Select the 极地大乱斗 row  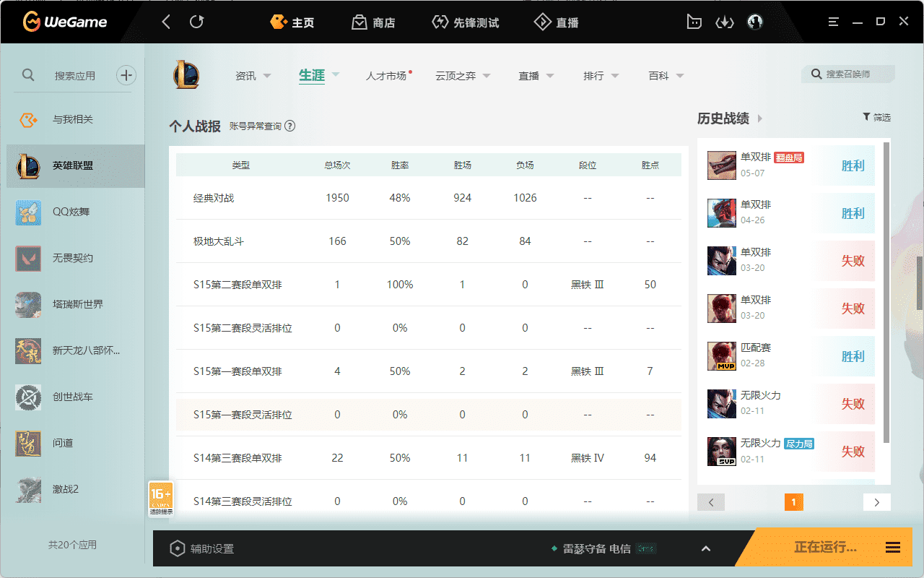pos(429,241)
